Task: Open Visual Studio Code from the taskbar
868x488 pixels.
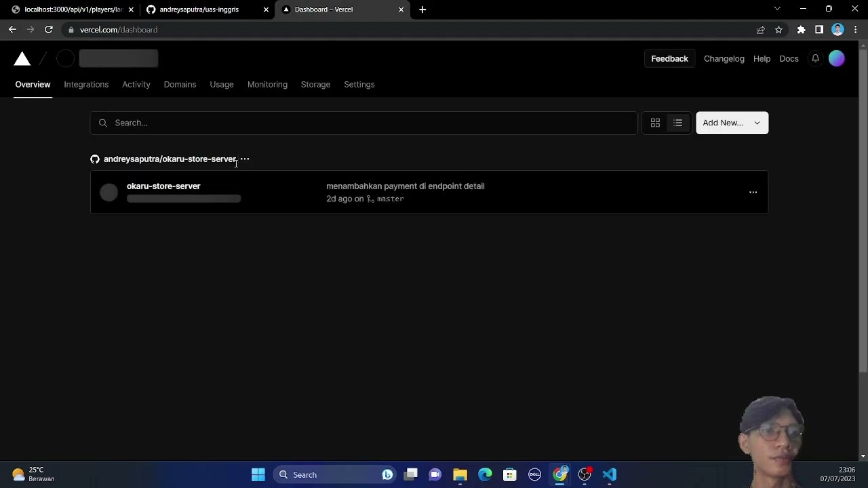Action: pos(609,475)
